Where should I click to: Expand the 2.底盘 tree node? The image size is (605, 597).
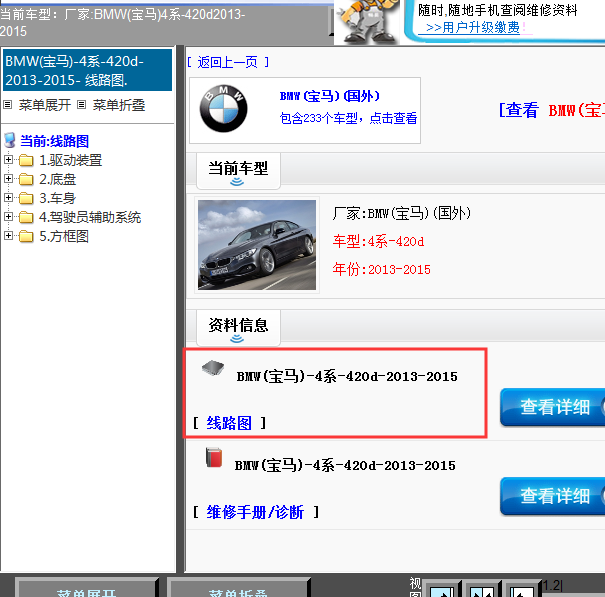[x=8, y=178]
